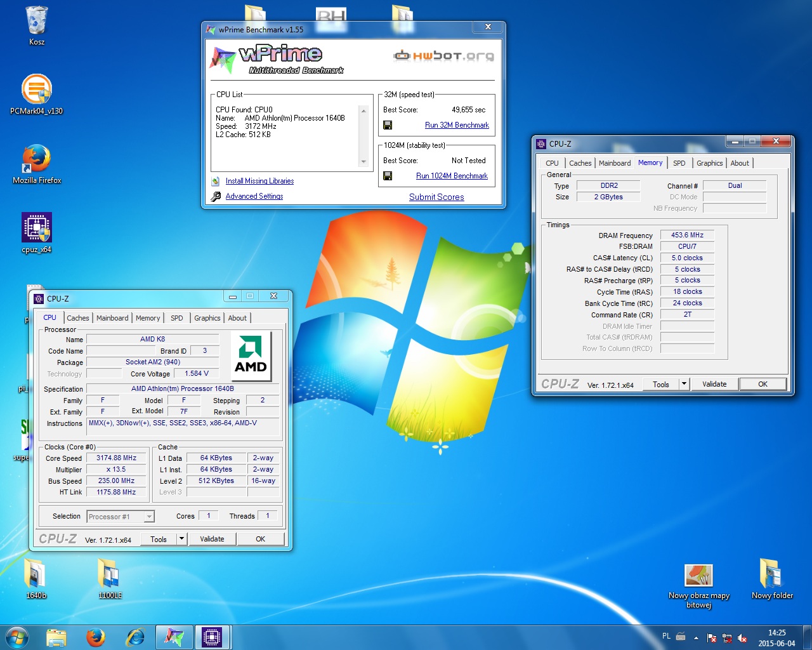Open PCMark04_v130 desktop shortcut
The image size is (812, 650).
click(x=37, y=94)
